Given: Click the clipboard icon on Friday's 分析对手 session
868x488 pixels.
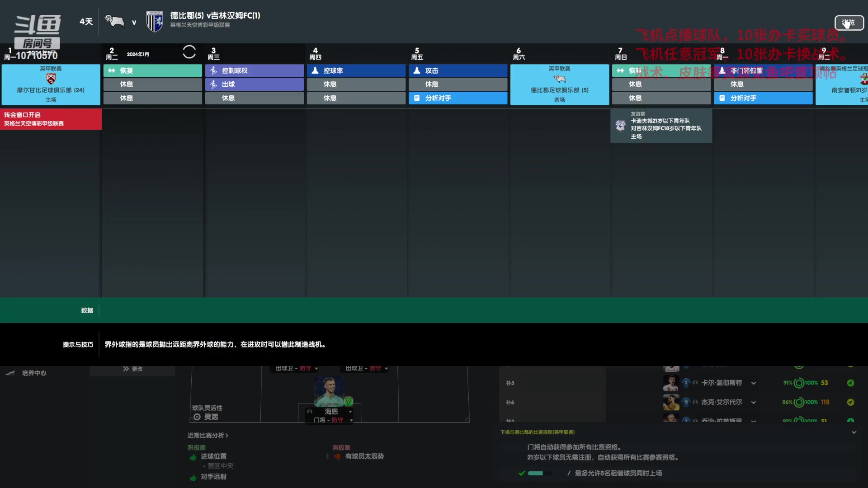Looking at the screenshot, I should [x=417, y=98].
